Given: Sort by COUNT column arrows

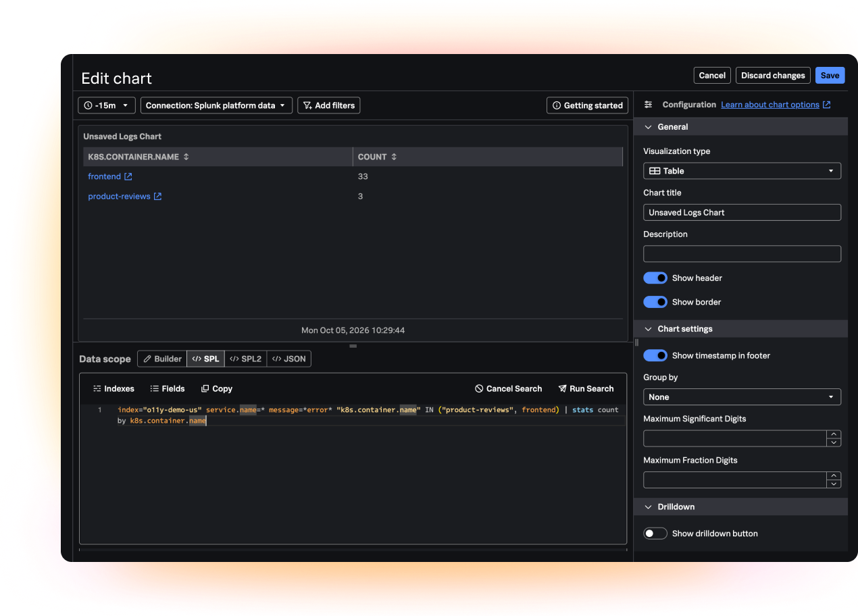Looking at the screenshot, I should click(394, 157).
